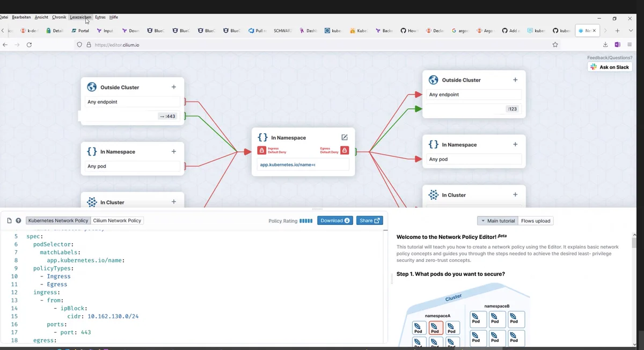Open the list-all-tabs dropdown arrow
Screen dimensions: 644x350
[630, 31]
